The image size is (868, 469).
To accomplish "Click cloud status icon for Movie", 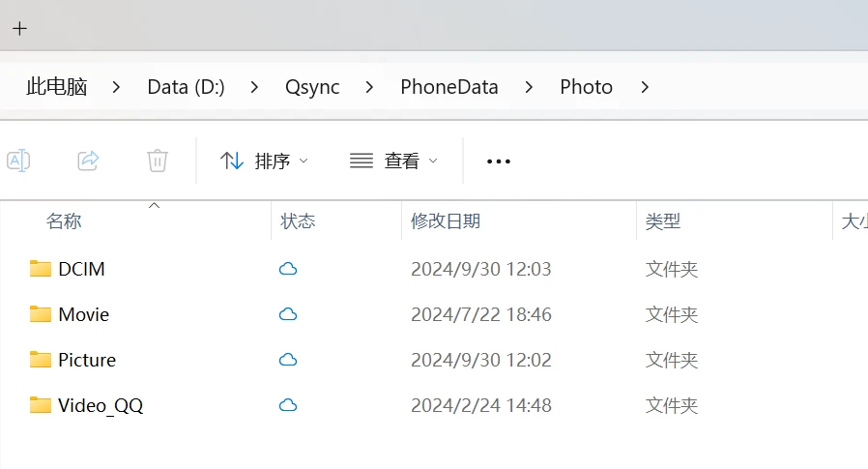I will (287, 314).
